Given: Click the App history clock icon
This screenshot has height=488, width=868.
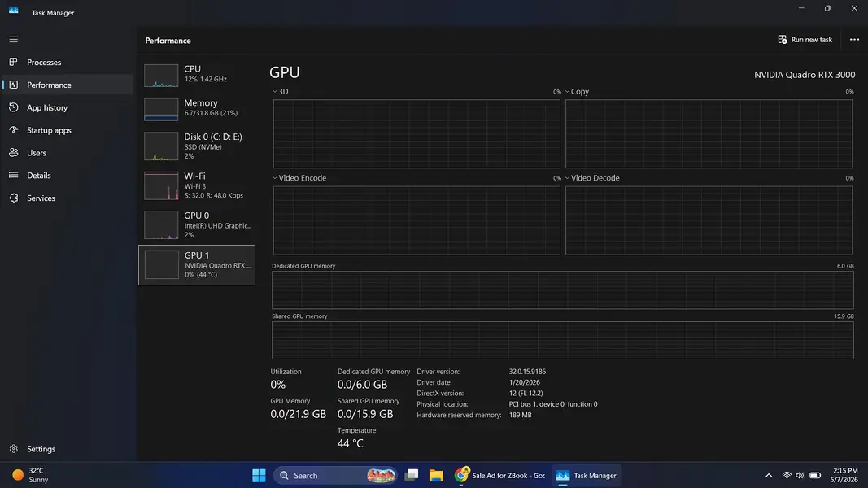Looking at the screenshot, I should coord(13,107).
